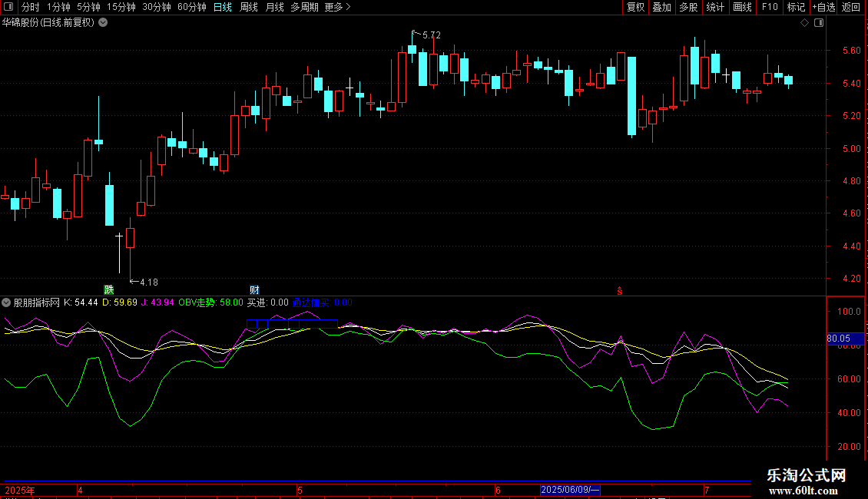This screenshot has height=499, width=868.
Task: Click the 4.18 low price label
Action: point(149,283)
